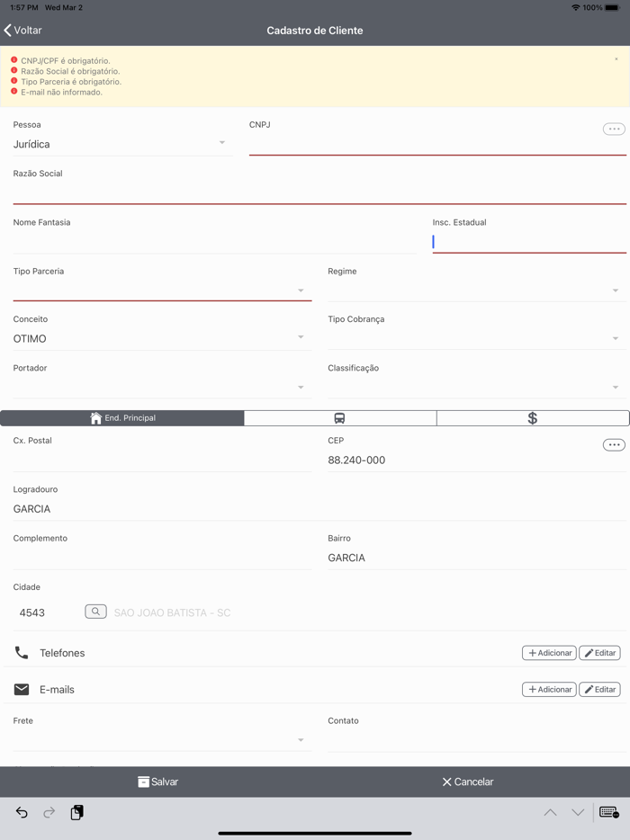Search city with magnifier icon
Viewport: 630px width, 840px height.
tap(95, 612)
